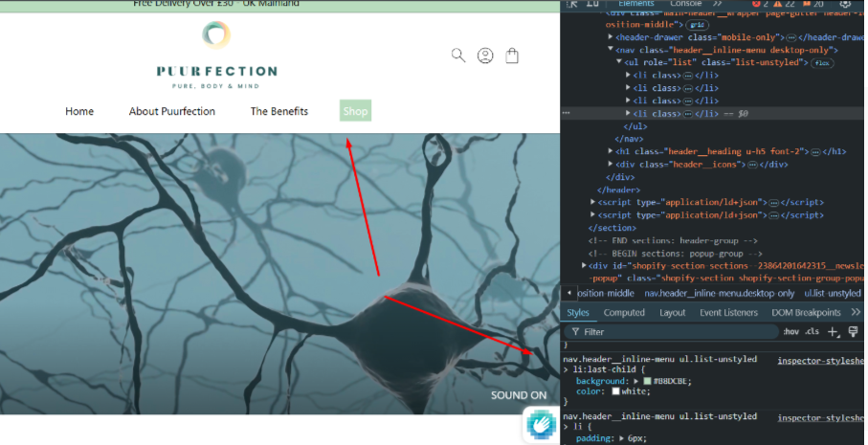868x445 pixels.
Task: Open The Benefits menu link
Action: 279,111
